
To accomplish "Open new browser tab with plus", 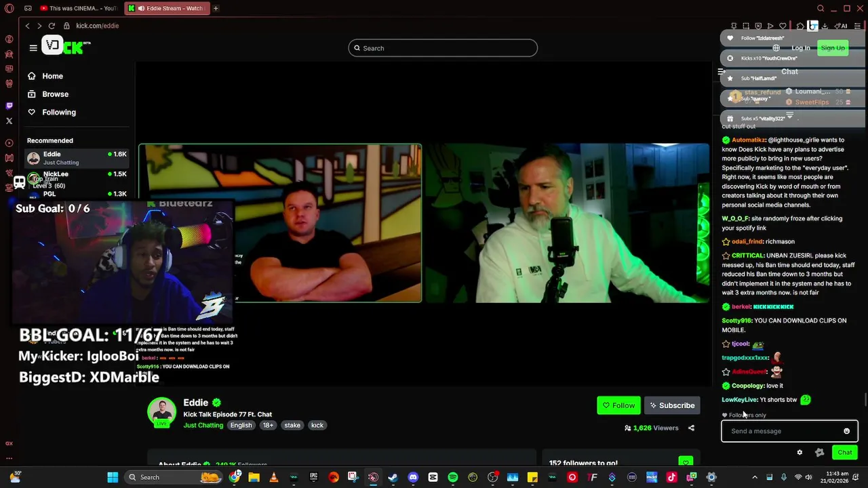I will click(x=216, y=8).
